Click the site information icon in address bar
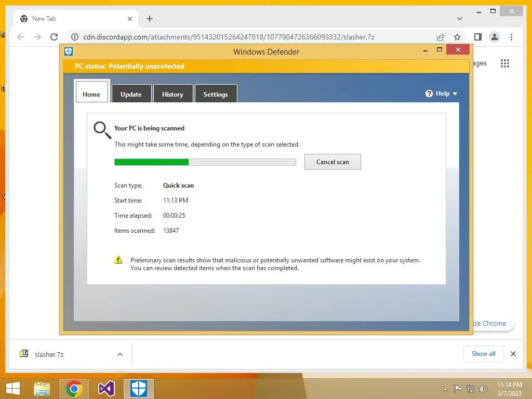The height and width of the screenshot is (399, 532). (x=75, y=37)
